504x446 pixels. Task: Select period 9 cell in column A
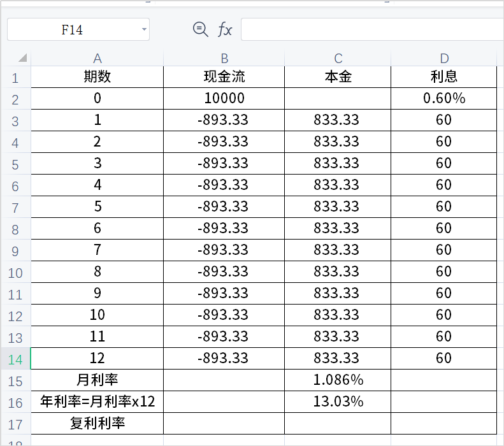[x=97, y=293]
